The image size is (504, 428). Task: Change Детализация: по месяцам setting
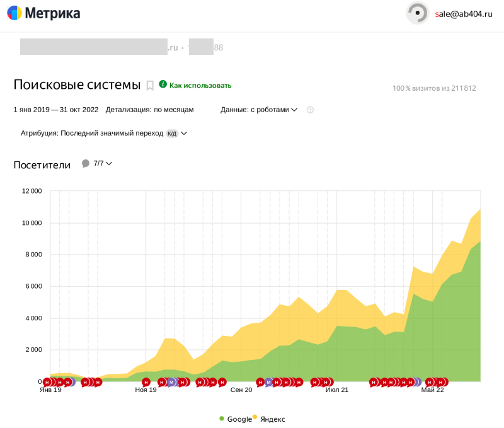tap(150, 110)
